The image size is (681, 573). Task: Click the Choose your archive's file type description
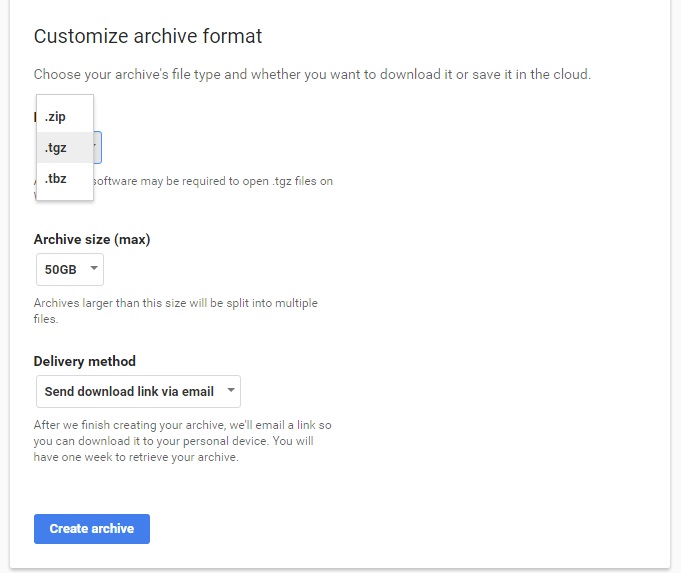312,74
